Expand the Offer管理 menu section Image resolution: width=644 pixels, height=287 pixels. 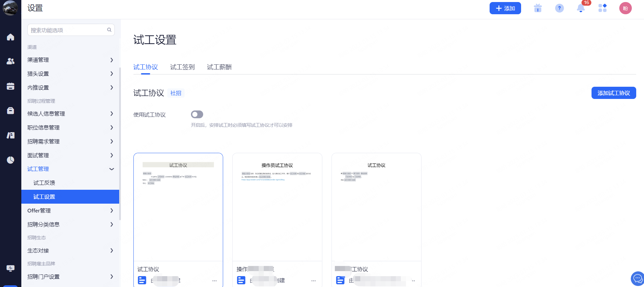click(70, 211)
